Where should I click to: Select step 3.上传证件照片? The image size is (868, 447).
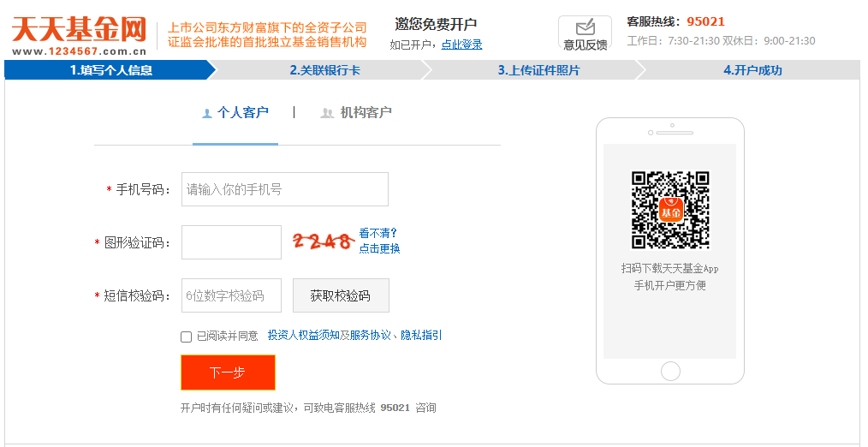point(538,70)
